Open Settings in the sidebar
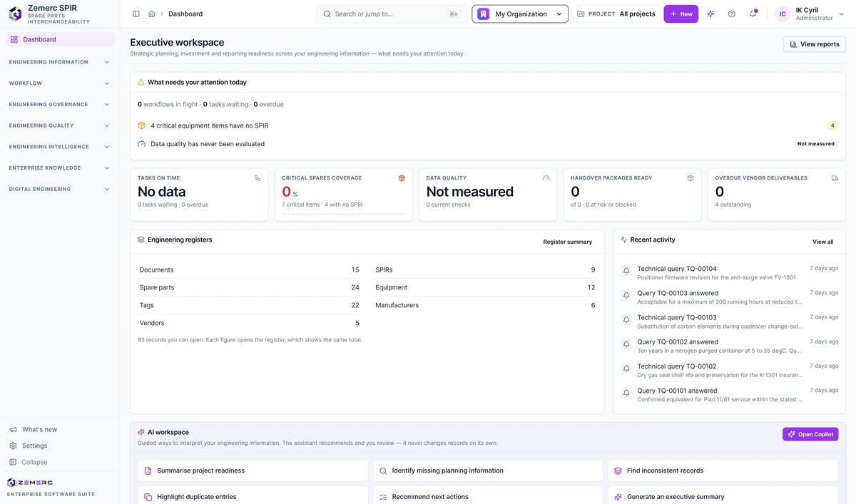The image size is (856, 504). pyautogui.click(x=60, y=446)
